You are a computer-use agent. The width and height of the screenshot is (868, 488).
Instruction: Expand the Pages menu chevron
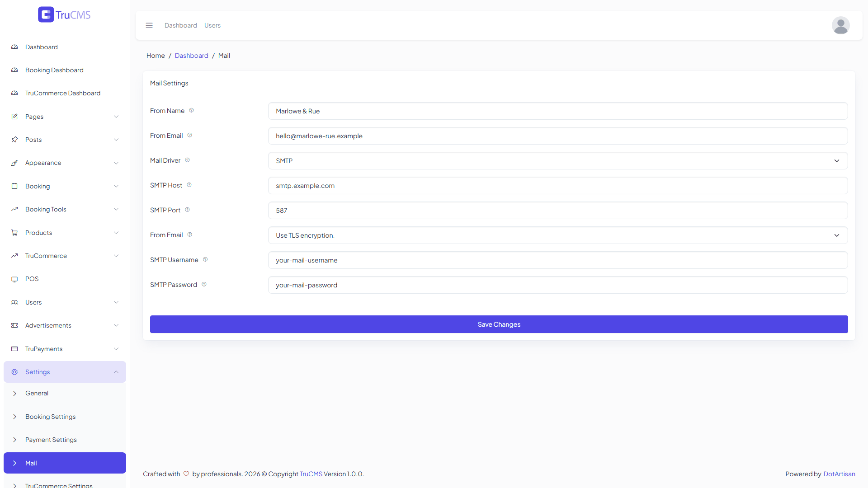(116, 117)
